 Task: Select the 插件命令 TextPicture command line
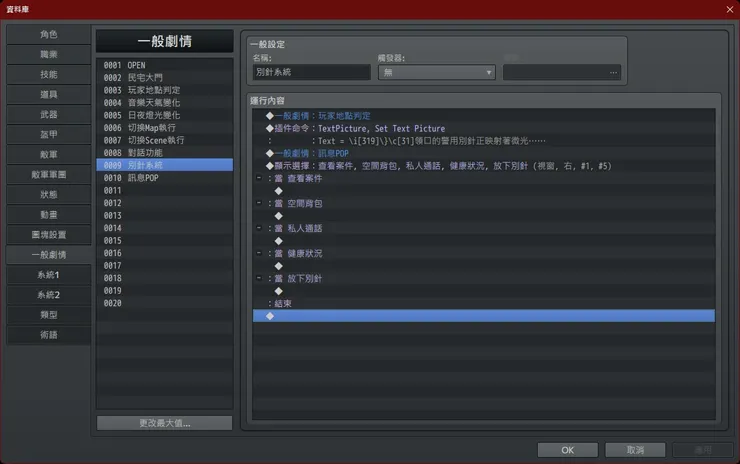(x=484, y=128)
